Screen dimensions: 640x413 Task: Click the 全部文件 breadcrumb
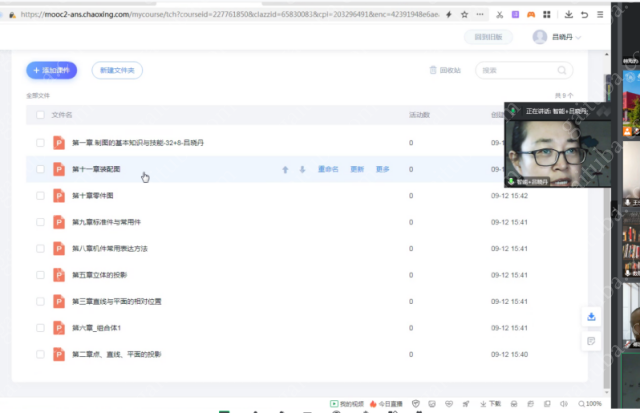click(38, 95)
